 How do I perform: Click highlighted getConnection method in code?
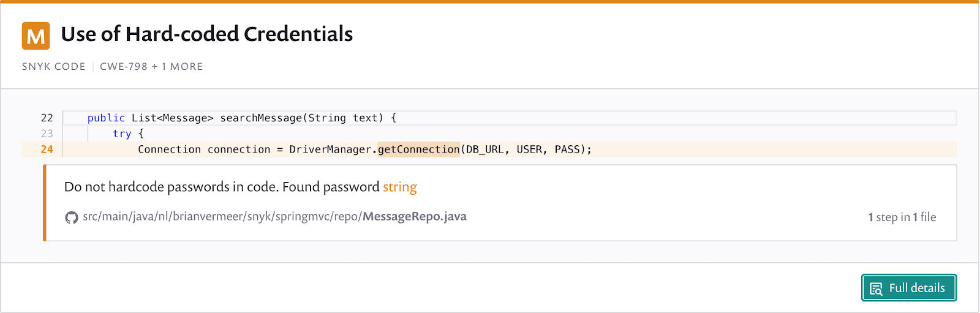tap(418, 149)
